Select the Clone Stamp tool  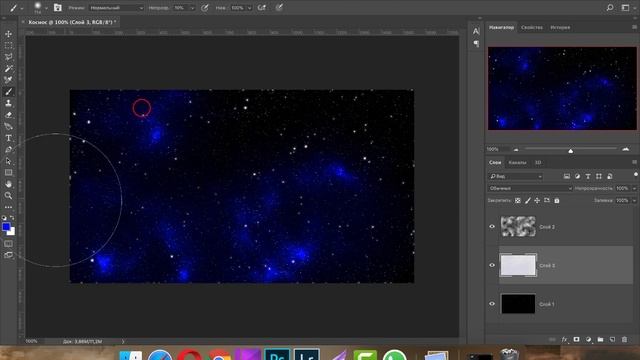pyautogui.click(x=8, y=103)
